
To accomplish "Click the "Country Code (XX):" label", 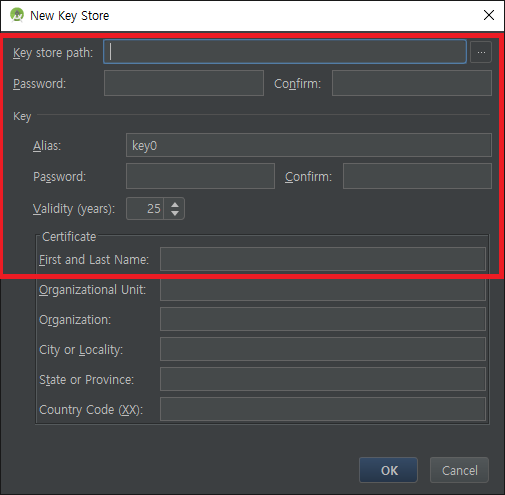I will point(91,410).
